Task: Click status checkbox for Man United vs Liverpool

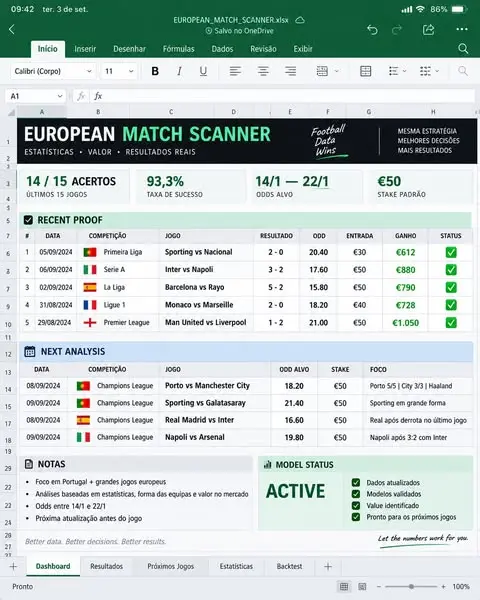Action: 451,323
